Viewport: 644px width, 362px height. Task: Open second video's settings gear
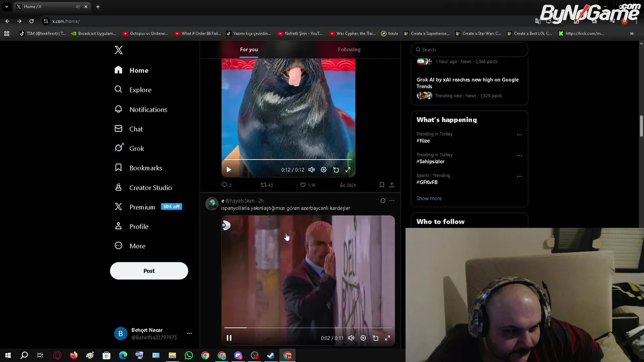(x=363, y=338)
